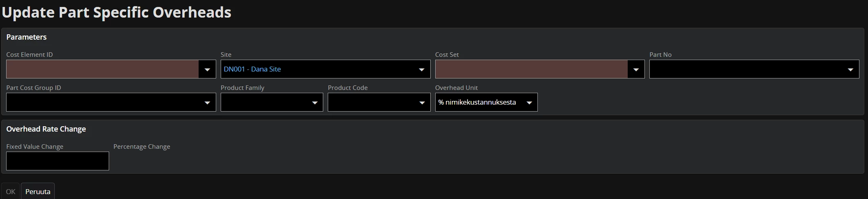
Task: Cancel with the Peruuta button
Action: [x=38, y=192]
